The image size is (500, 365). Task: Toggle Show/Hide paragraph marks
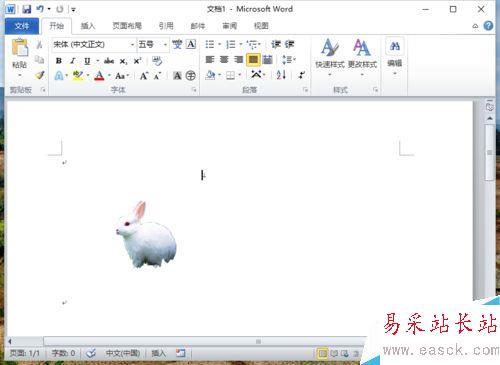click(x=301, y=75)
